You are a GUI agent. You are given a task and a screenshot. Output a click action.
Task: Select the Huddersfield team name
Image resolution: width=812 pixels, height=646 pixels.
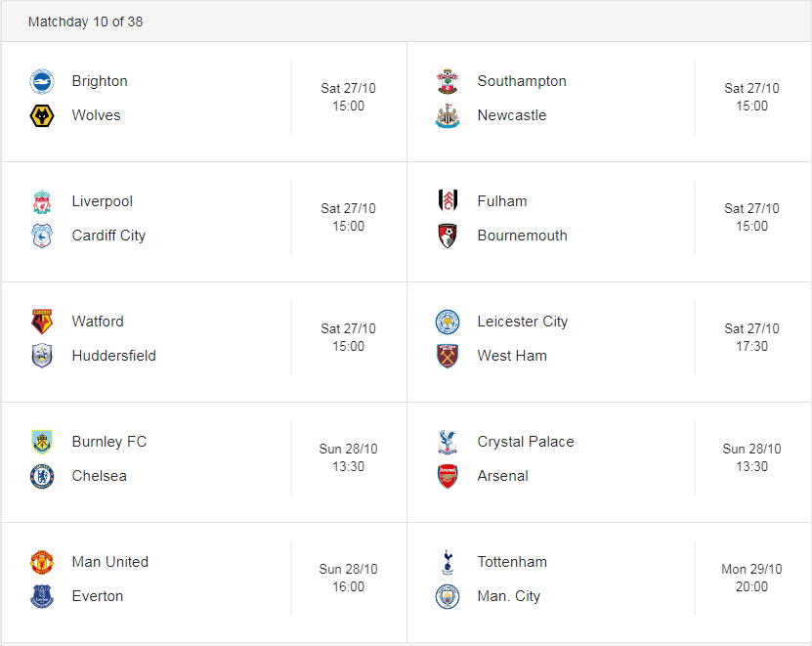click(x=114, y=356)
